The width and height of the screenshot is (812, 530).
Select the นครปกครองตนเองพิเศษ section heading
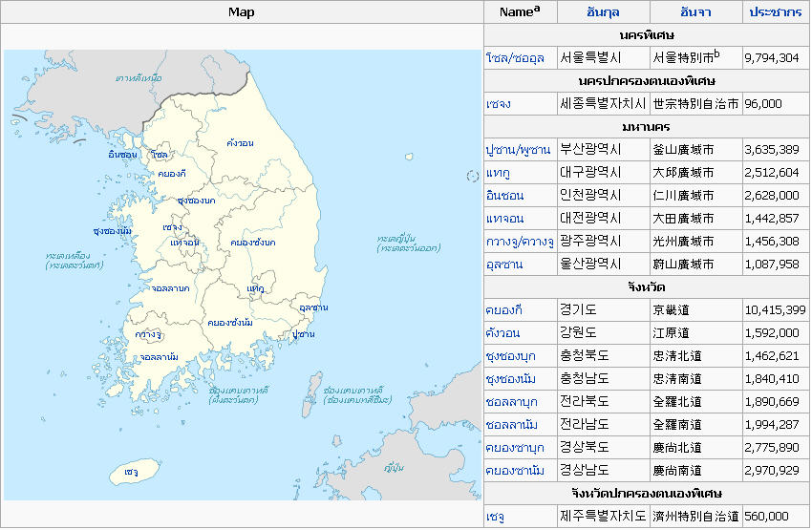647,81
